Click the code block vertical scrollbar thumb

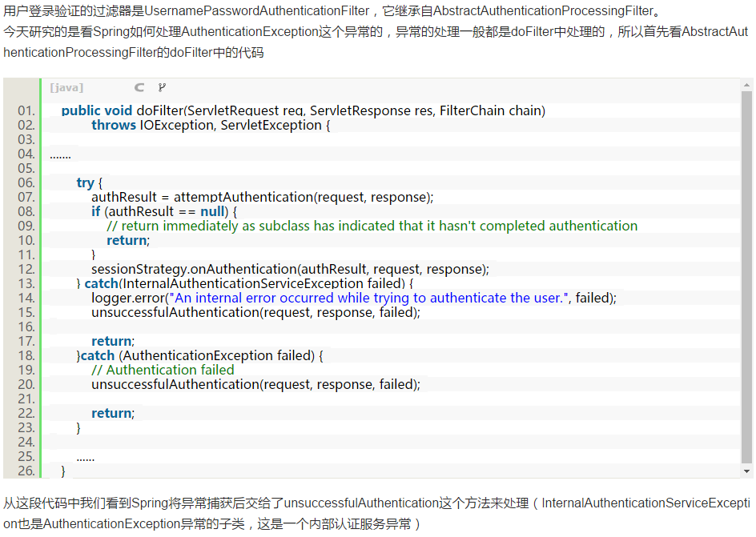pos(746,277)
